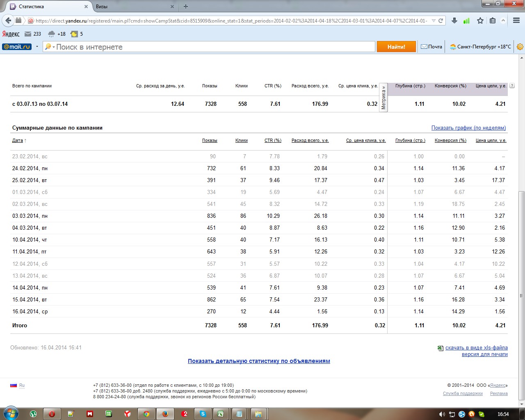Image resolution: width=525 pixels, height=420 pixels.
Task: Click into the Поиск в интернете search field
Action: (215, 47)
